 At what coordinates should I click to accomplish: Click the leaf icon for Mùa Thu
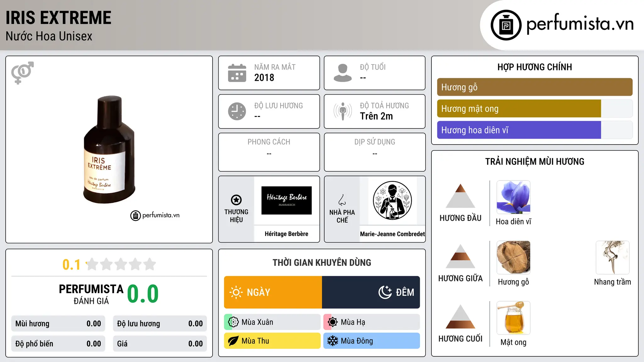(233, 341)
